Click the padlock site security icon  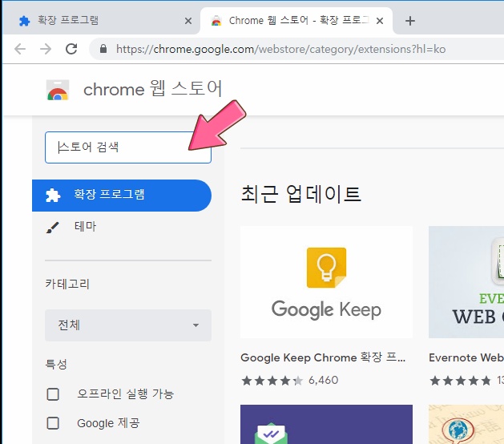103,49
